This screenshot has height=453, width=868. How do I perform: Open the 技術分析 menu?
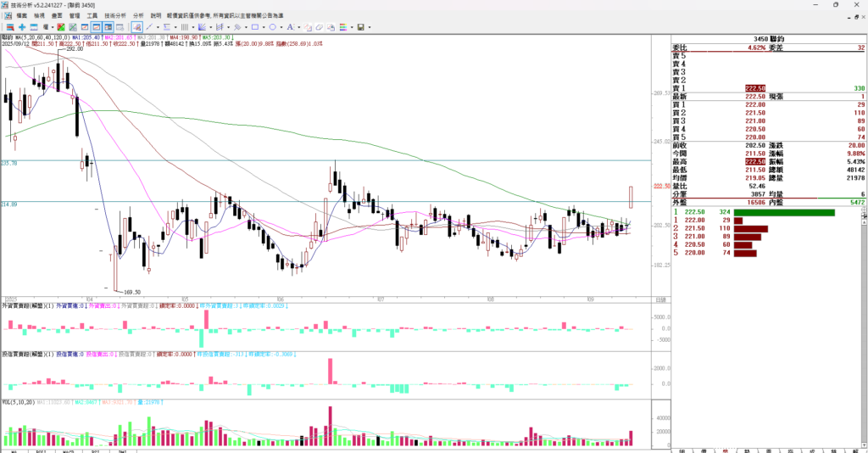point(115,15)
